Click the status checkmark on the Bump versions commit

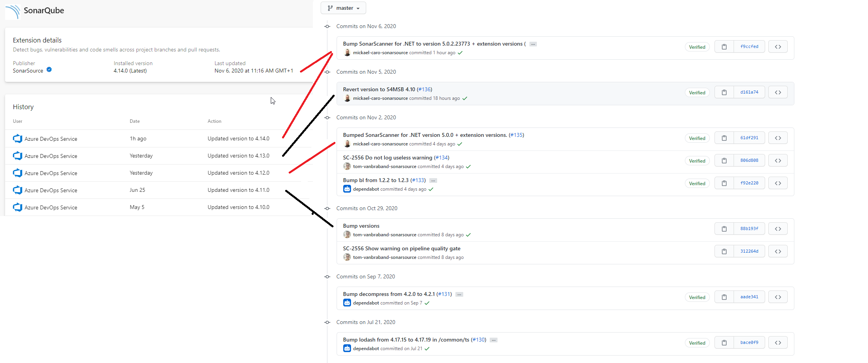tap(468, 235)
